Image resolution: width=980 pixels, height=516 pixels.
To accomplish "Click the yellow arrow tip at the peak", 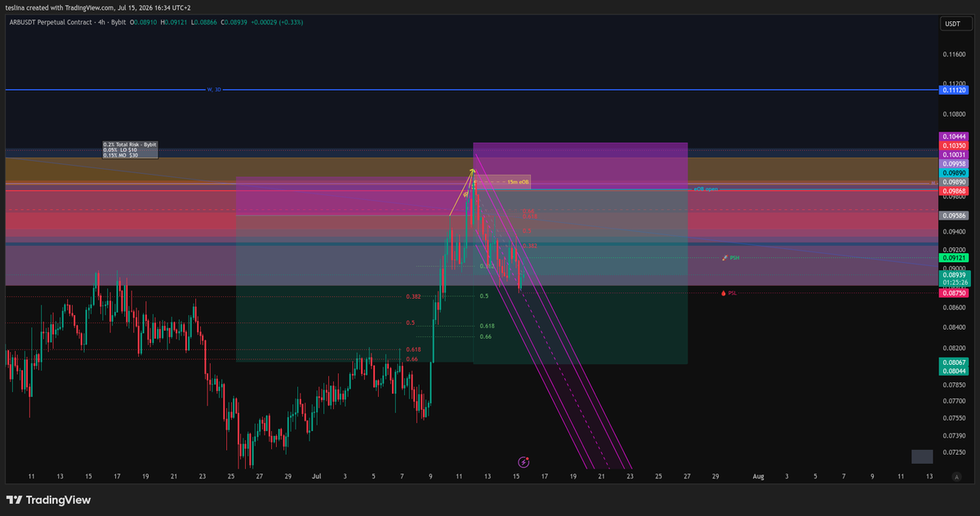I will pyautogui.click(x=472, y=170).
